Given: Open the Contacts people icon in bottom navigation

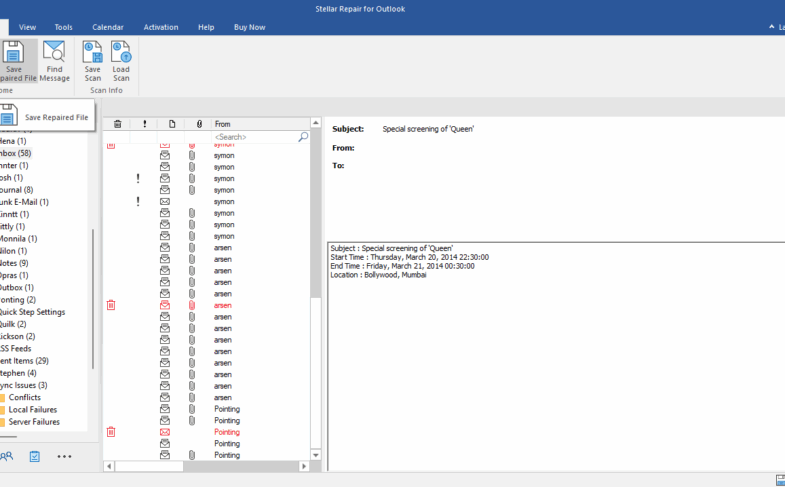Looking at the screenshot, I should (x=7, y=456).
